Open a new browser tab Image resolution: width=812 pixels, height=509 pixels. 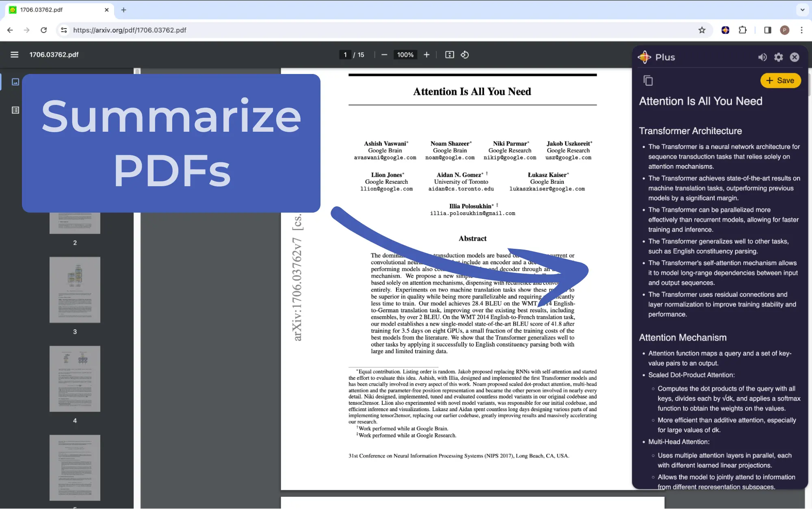[x=124, y=10]
